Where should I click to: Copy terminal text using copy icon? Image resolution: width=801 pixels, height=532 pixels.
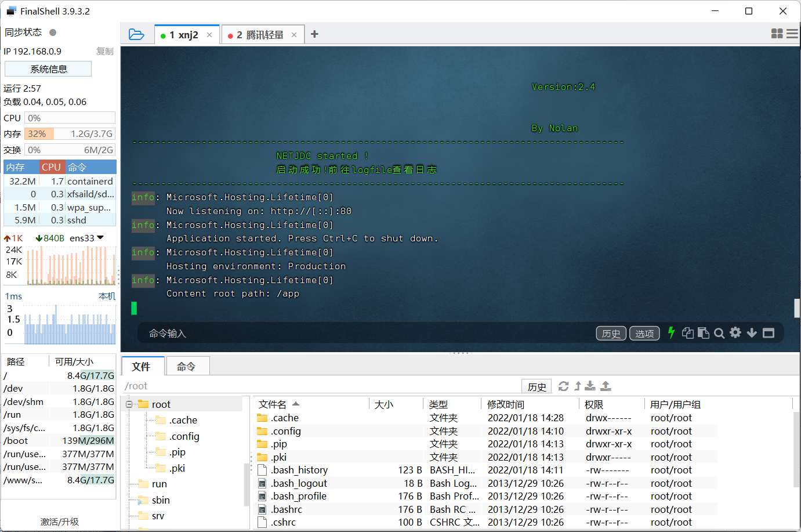pos(688,332)
